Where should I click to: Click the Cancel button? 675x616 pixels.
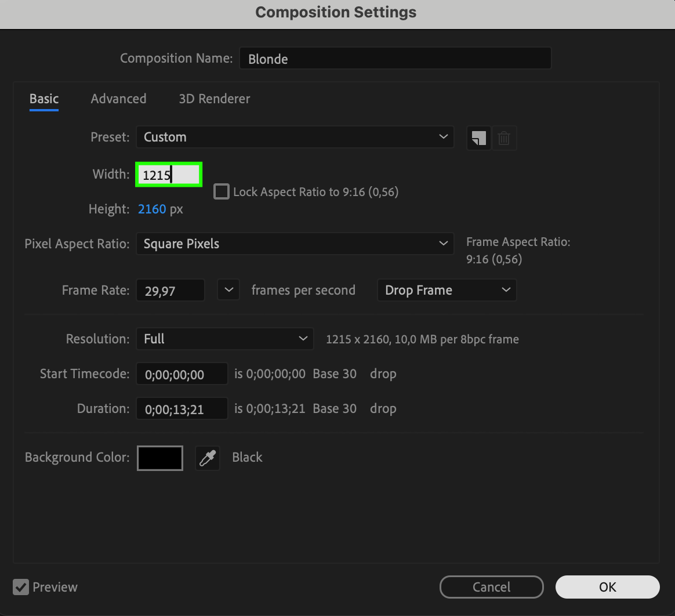coord(491,587)
